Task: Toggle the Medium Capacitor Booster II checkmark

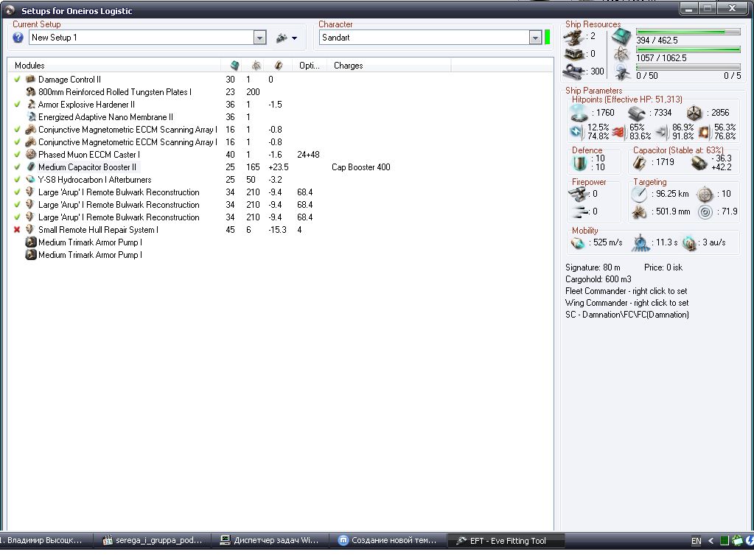Action: (x=17, y=167)
